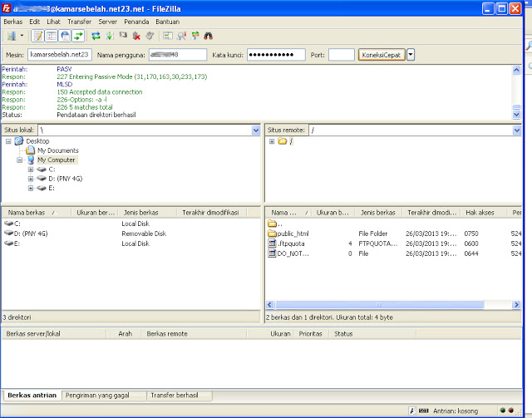Viewport: 532px width, 418px height.
Task: Click the Port input field
Action: (x=342, y=55)
